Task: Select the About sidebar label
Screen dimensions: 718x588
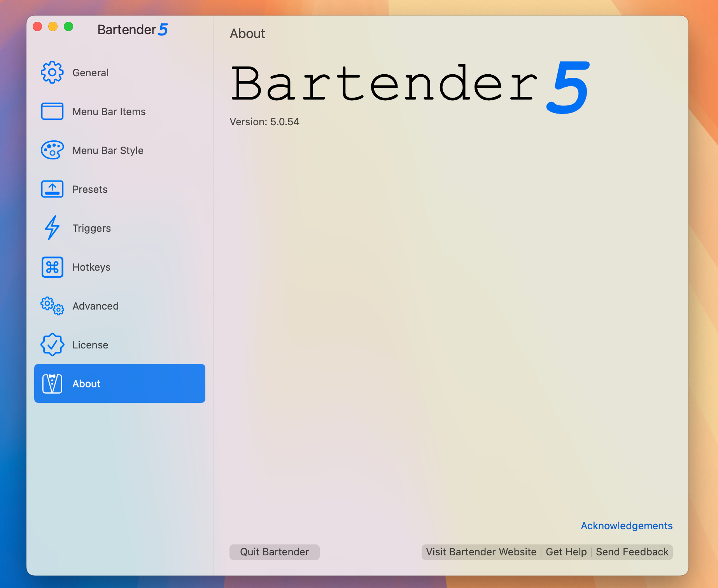Action: click(x=86, y=384)
